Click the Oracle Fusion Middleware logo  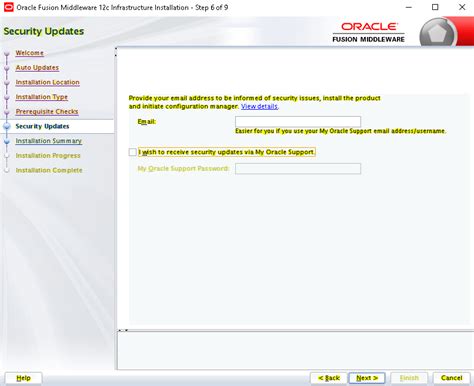coord(368,32)
